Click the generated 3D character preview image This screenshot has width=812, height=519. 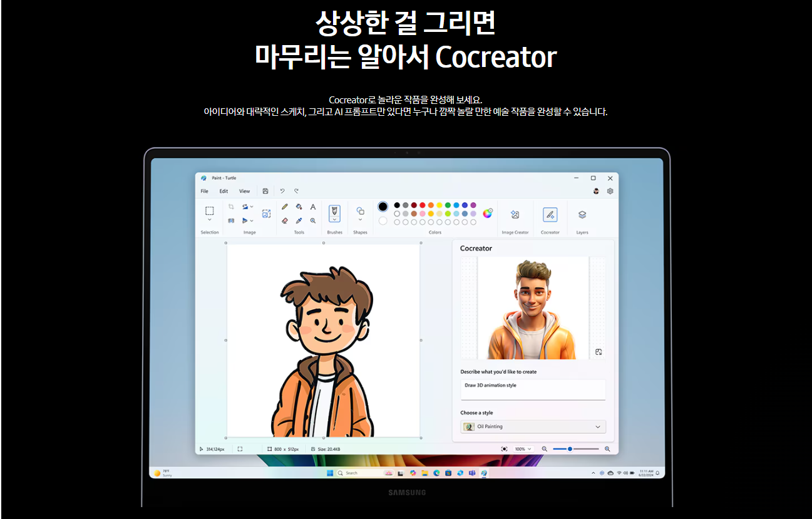[533, 307]
